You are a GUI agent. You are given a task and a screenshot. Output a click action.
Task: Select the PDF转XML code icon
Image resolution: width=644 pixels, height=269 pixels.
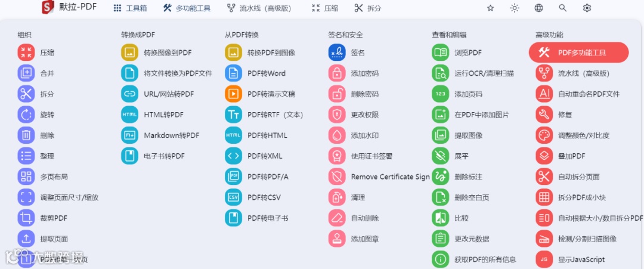233,156
